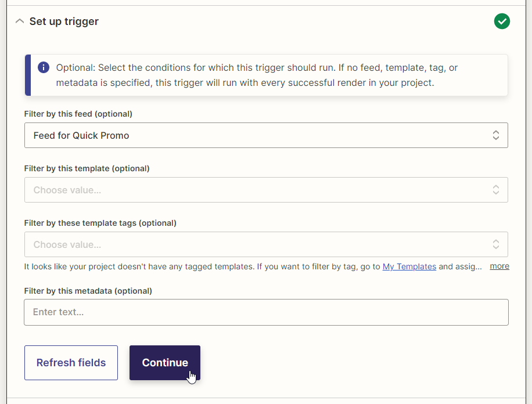
Task: Click the Set up trigger heading
Action: click(x=64, y=21)
